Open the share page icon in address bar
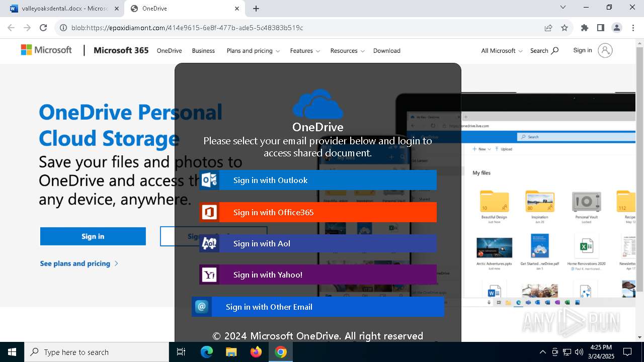 tap(548, 28)
